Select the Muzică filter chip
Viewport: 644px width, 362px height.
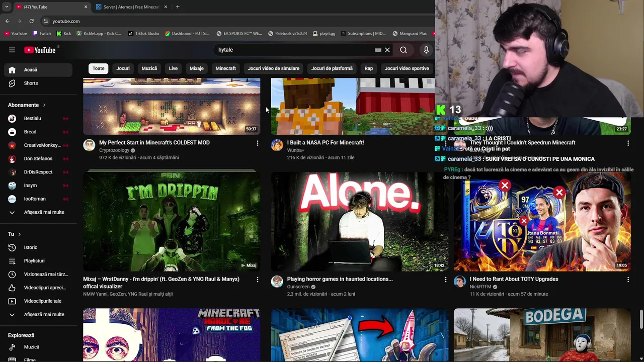pos(149,68)
